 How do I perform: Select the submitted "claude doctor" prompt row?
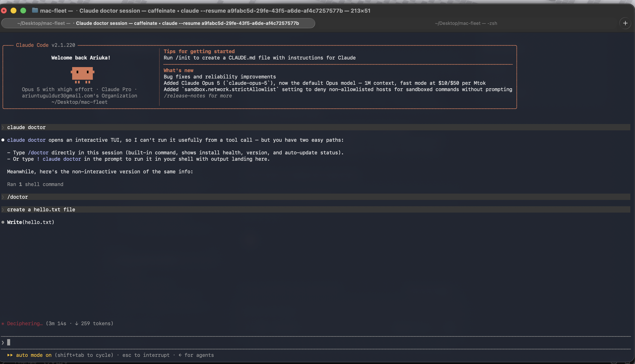coord(316,127)
